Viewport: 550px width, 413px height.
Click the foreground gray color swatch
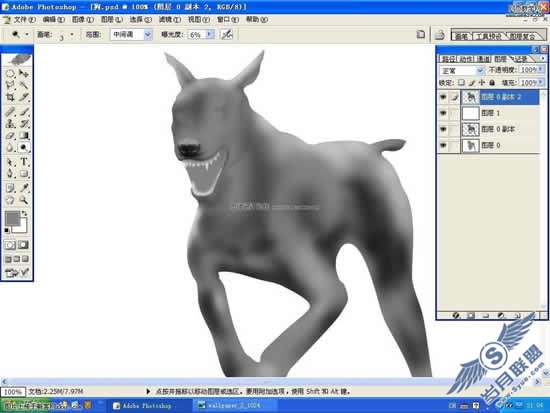[x=13, y=218]
